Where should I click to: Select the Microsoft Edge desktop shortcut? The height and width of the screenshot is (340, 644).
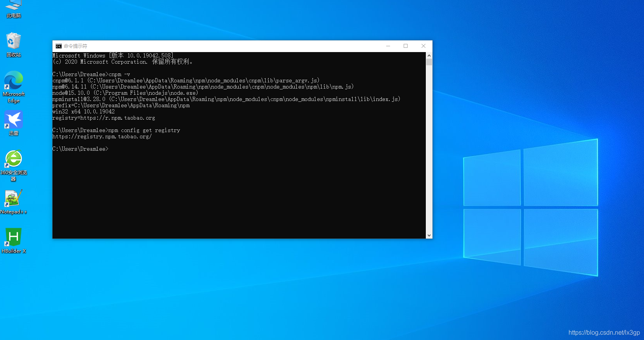(x=14, y=87)
